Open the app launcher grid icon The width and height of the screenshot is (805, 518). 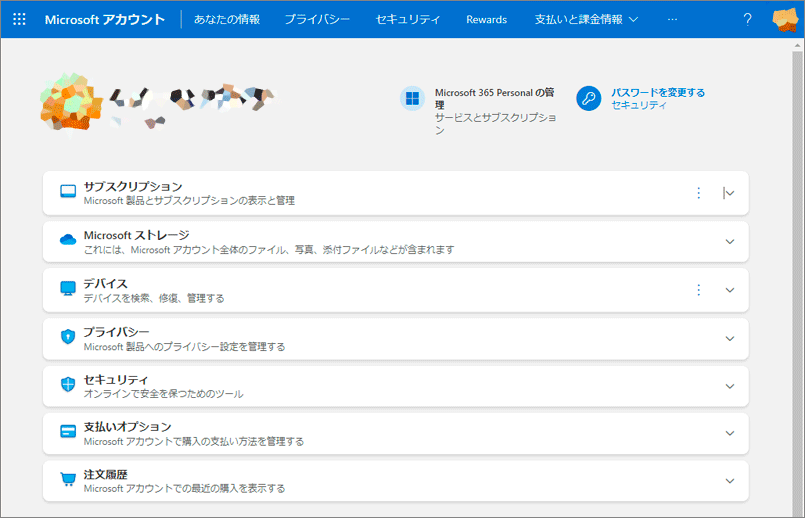point(19,19)
